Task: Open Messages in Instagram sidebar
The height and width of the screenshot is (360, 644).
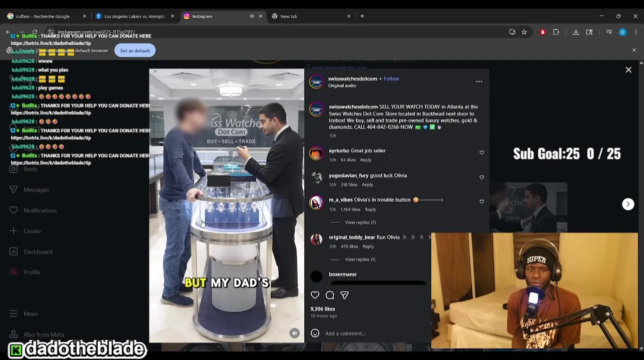Action: 36,190
